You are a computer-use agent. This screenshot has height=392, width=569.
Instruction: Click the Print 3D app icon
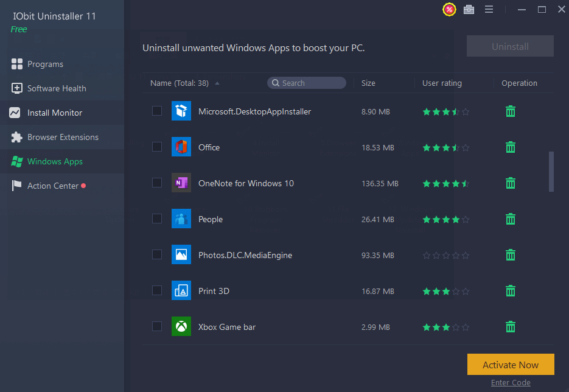(x=181, y=291)
